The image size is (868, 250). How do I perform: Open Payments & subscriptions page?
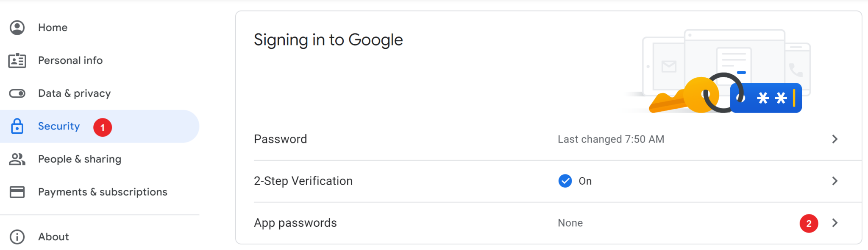(103, 192)
